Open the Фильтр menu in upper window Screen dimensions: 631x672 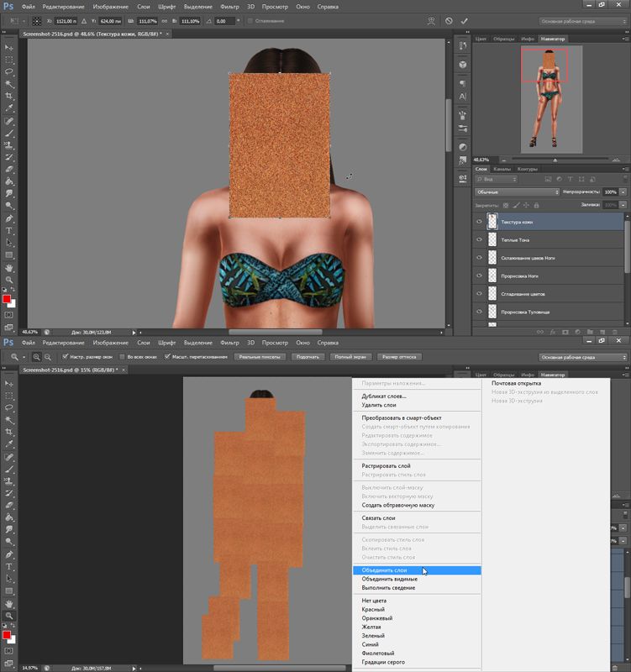click(229, 7)
